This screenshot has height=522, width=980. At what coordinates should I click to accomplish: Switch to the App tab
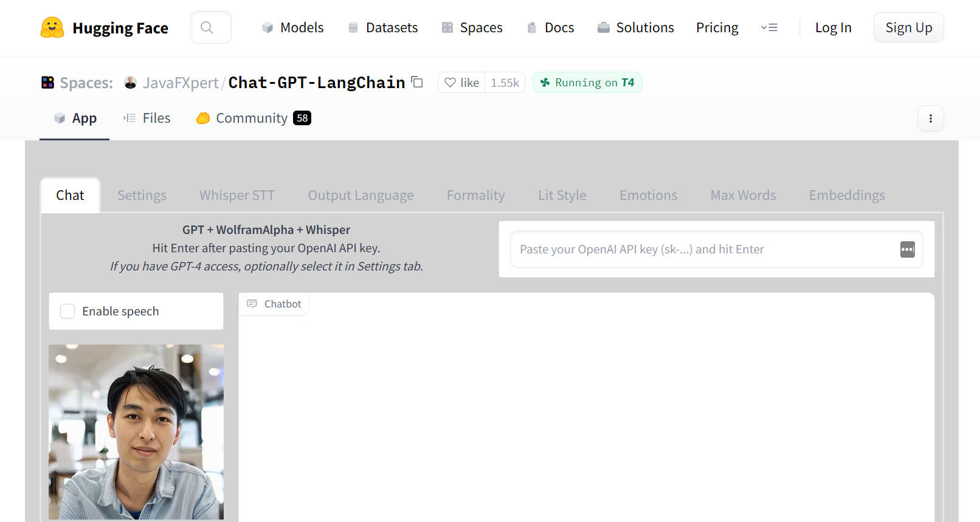click(x=75, y=118)
